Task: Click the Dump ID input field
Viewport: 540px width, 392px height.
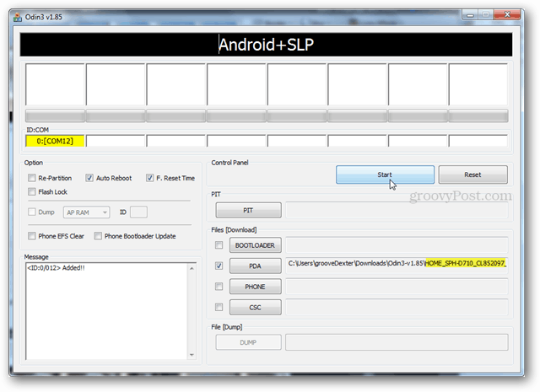Action: (138, 212)
